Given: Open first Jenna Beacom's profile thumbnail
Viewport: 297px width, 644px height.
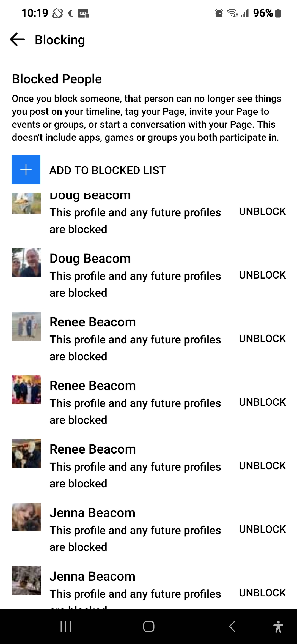Looking at the screenshot, I should [x=26, y=517].
